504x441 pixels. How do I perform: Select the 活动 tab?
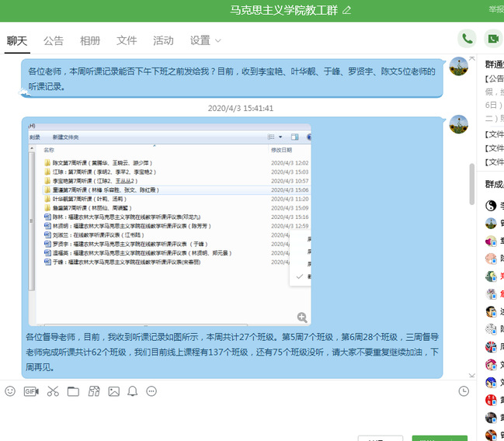click(163, 40)
